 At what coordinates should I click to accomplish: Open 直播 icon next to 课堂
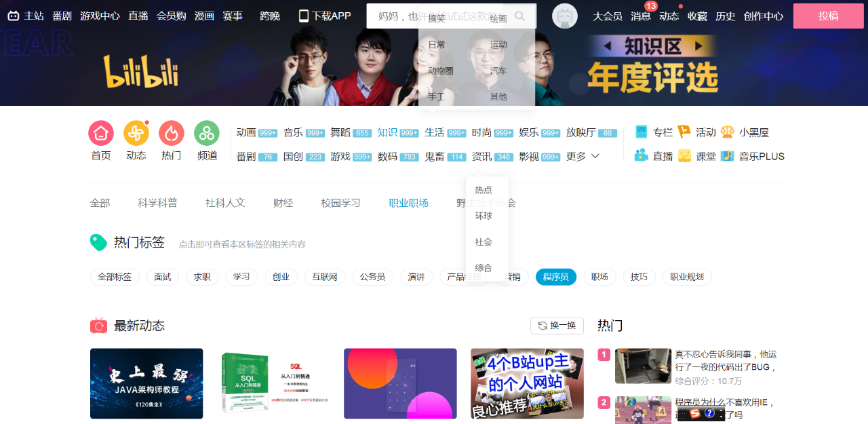point(642,155)
